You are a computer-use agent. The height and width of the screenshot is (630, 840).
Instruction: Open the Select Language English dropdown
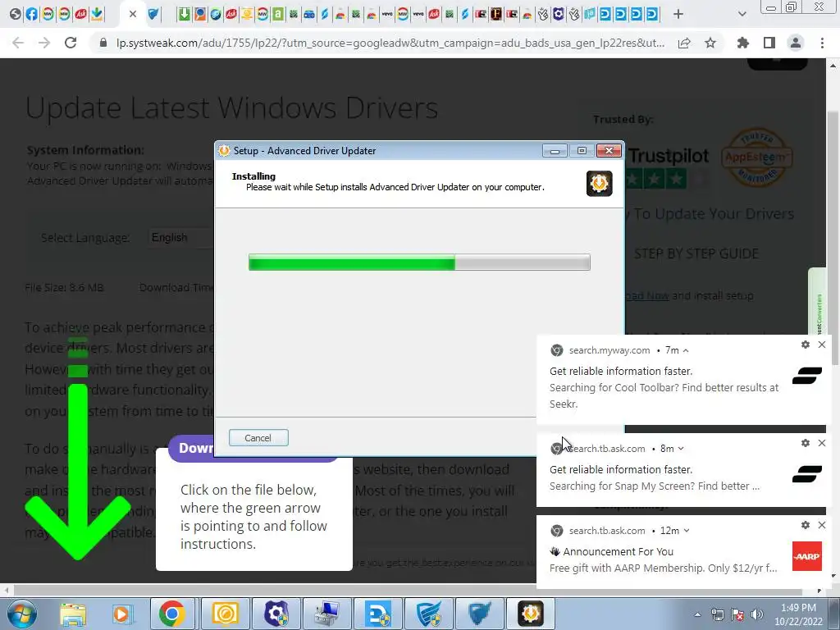[x=181, y=237]
